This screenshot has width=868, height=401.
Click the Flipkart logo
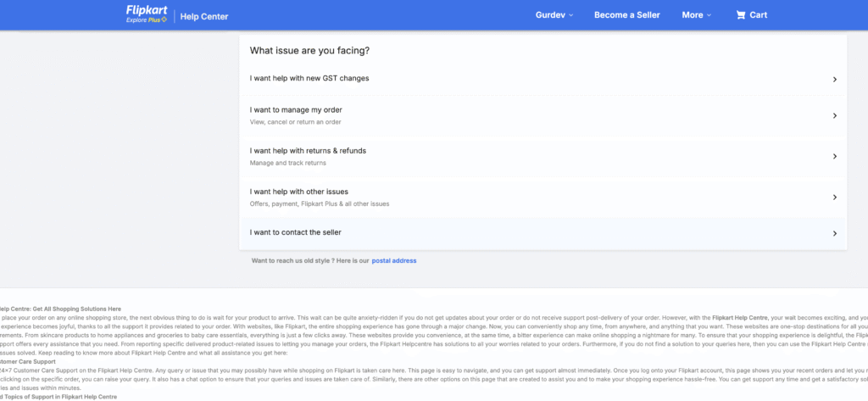[x=147, y=9]
